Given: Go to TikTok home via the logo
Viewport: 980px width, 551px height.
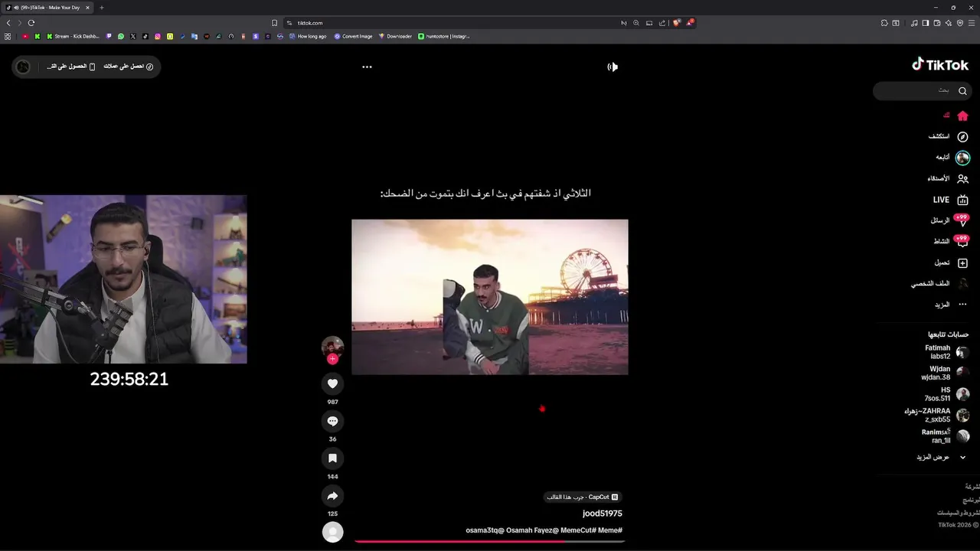Looking at the screenshot, I should (x=940, y=65).
